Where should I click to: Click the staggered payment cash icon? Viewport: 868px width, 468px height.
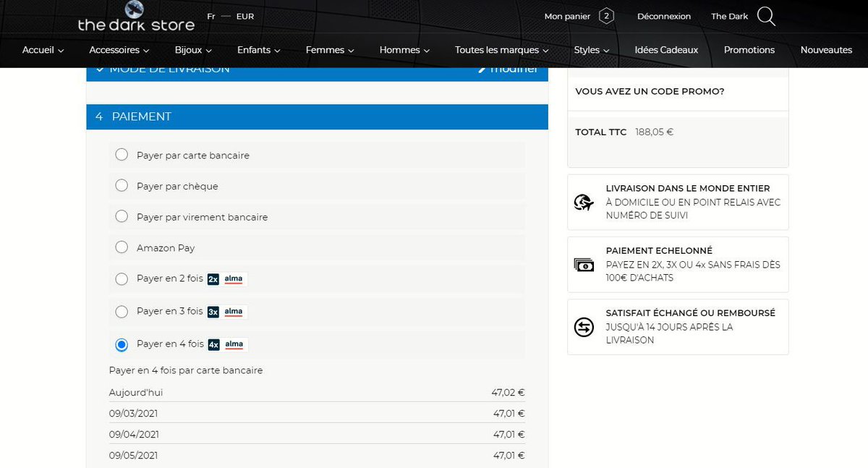(x=584, y=265)
